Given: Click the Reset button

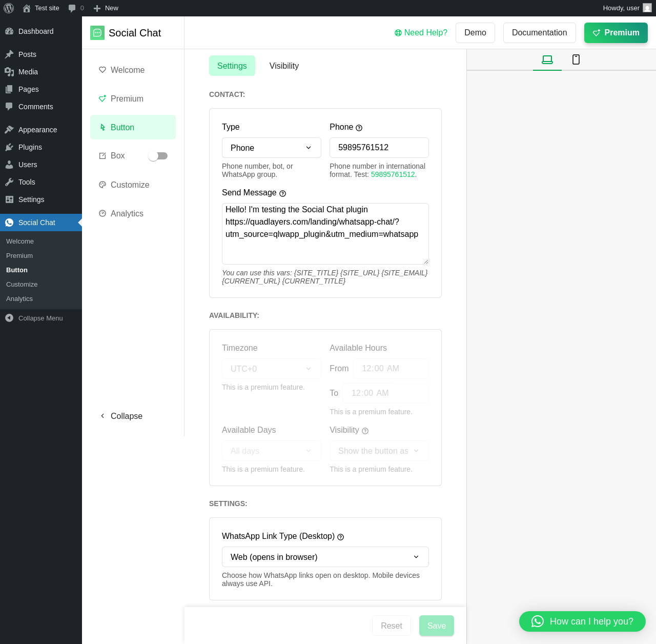Looking at the screenshot, I should pyautogui.click(x=392, y=626).
